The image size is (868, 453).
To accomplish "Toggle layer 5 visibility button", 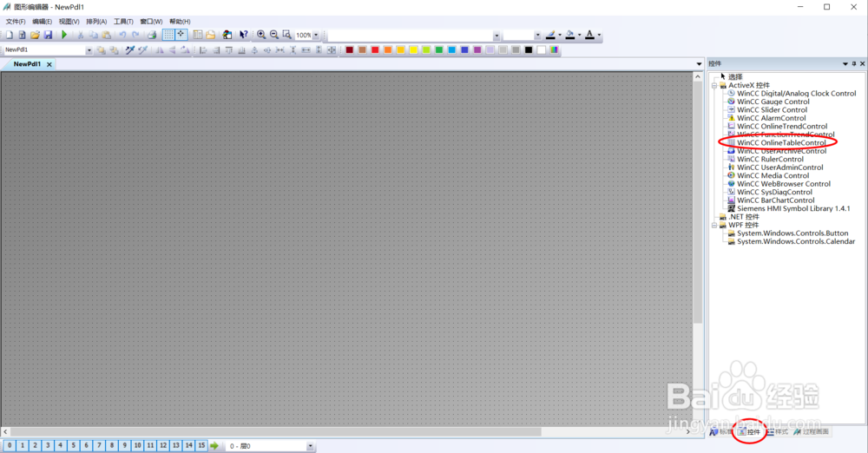I will click(x=73, y=445).
